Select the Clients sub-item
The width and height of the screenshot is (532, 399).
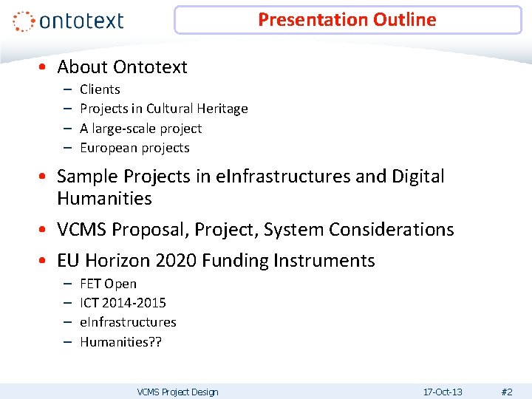tap(100, 89)
